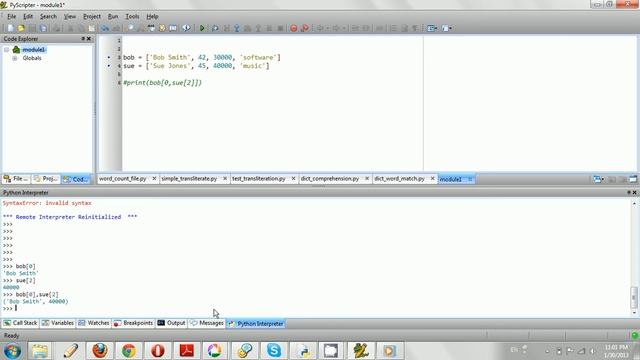640x360 pixels.
Task: Open the Help menu
Action: coord(152,16)
